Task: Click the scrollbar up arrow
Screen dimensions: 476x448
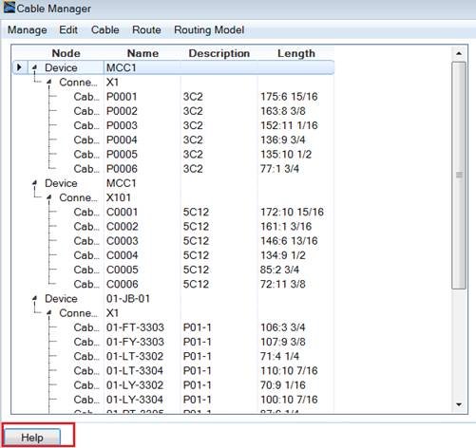Action: [459, 53]
